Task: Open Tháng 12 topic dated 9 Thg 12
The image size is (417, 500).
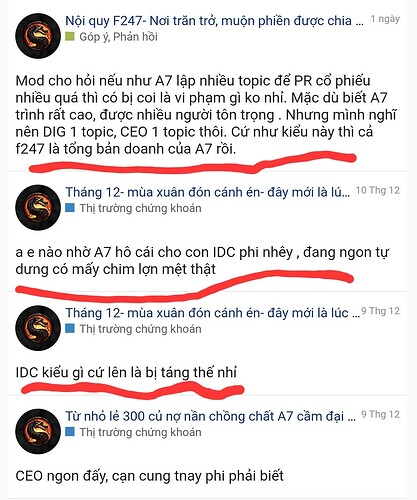Action: [x=212, y=313]
